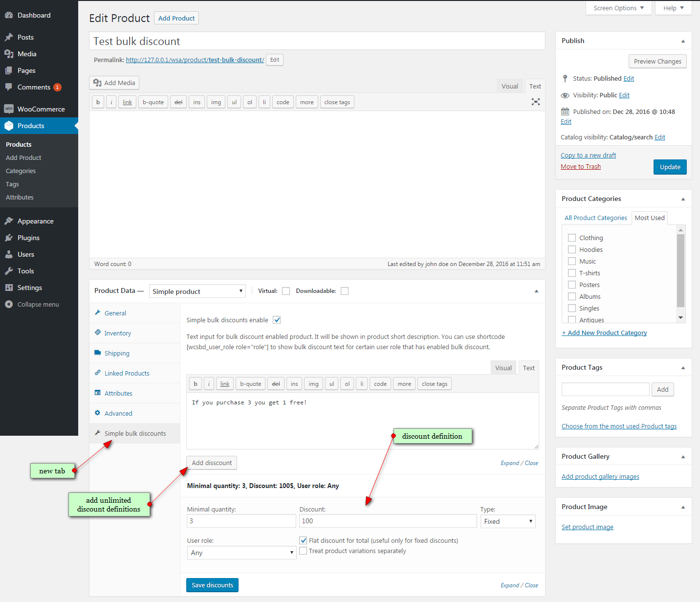Open Dashboard from the sidebar icon

point(9,15)
